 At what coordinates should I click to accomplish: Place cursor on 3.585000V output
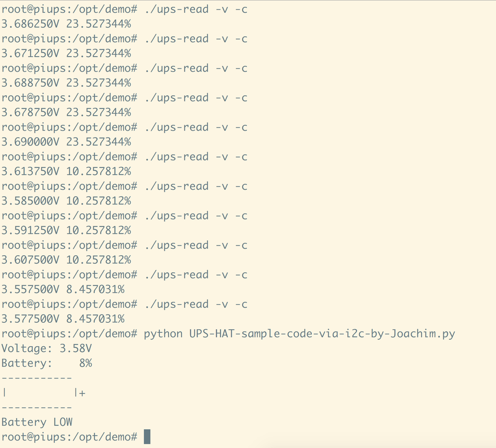tap(30, 201)
